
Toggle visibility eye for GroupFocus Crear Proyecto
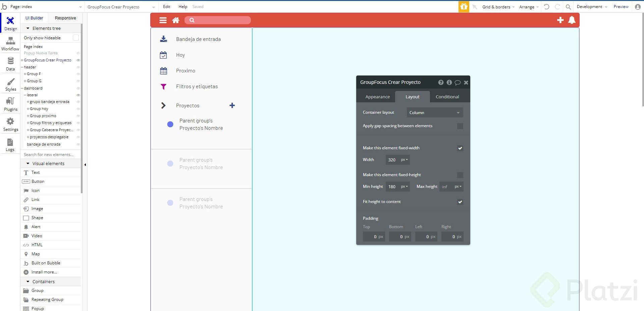(78, 60)
